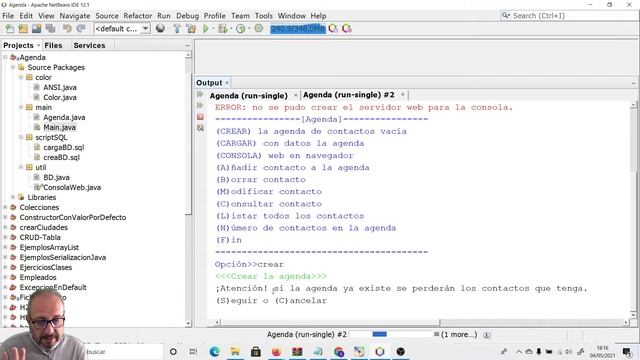The width and height of the screenshot is (640, 360).
Task: Collapse the Source Packages node
Action: tap(13, 67)
